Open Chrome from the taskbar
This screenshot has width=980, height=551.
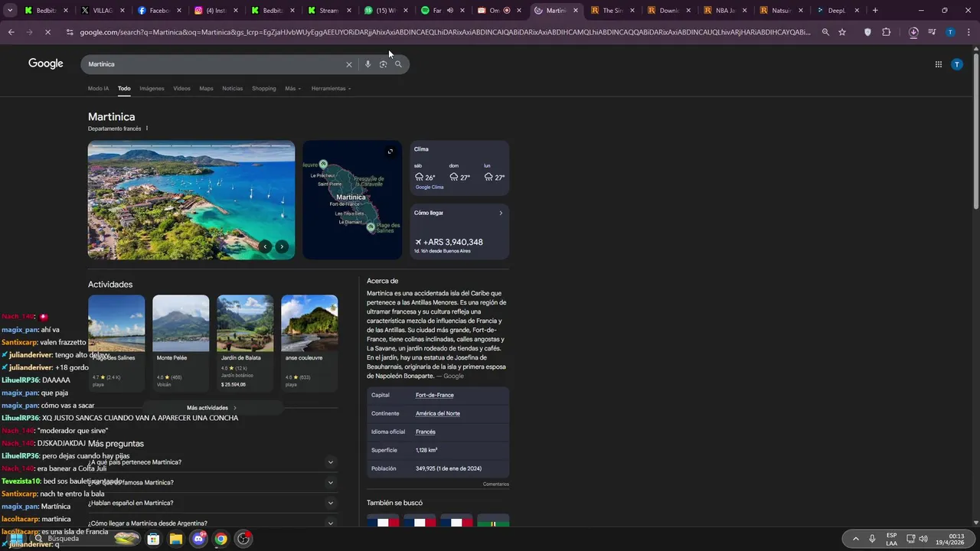[x=220, y=539]
